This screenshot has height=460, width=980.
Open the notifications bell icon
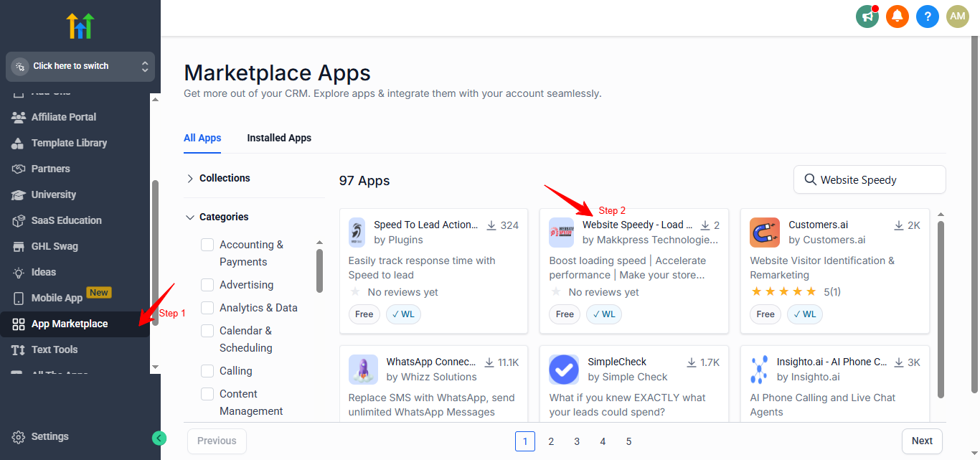coord(897,16)
